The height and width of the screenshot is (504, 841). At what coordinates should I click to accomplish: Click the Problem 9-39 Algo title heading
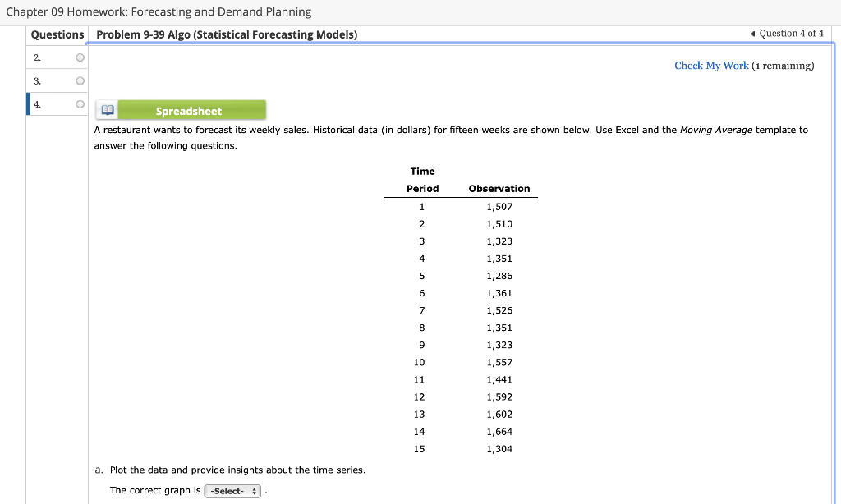[x=226, y=34]
